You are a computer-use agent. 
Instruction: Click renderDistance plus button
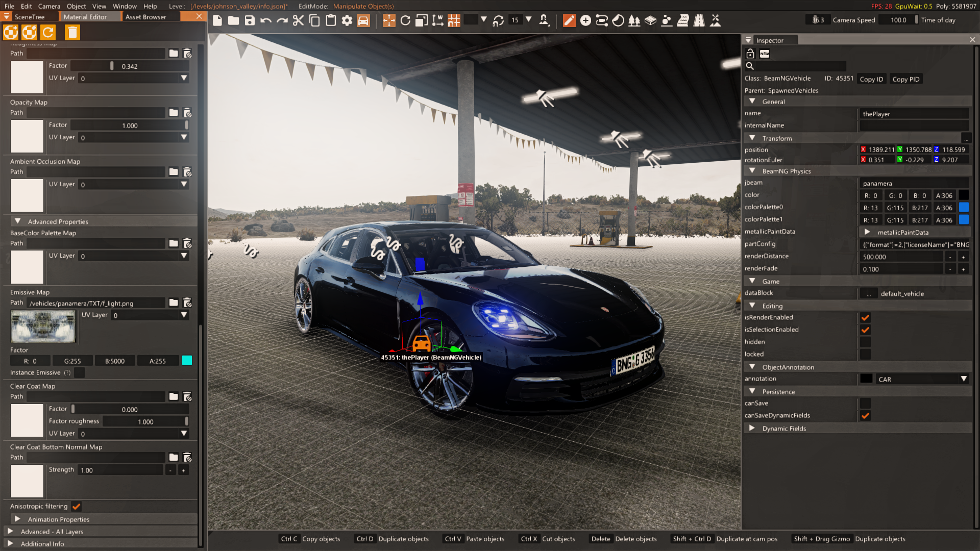pos(963,257)
